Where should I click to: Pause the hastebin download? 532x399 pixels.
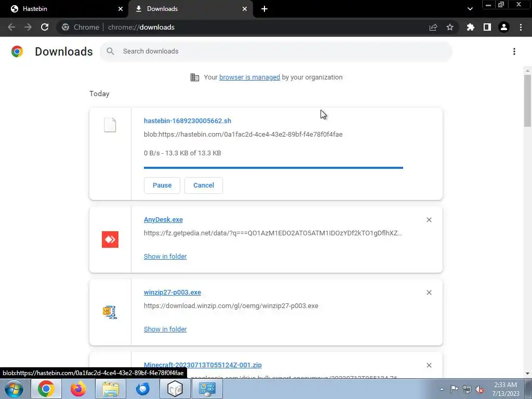pos(162,185)
